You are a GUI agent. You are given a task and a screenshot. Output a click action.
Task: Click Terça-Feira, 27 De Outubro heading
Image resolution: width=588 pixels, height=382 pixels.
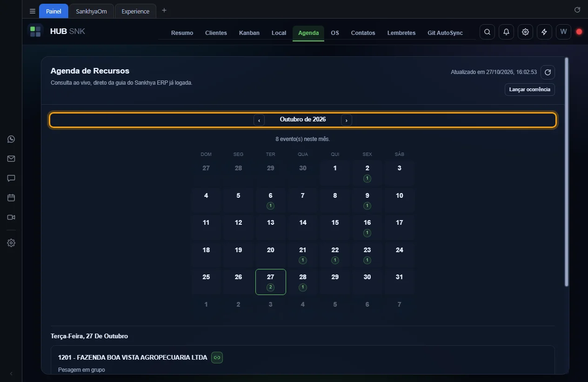point(89,336)
